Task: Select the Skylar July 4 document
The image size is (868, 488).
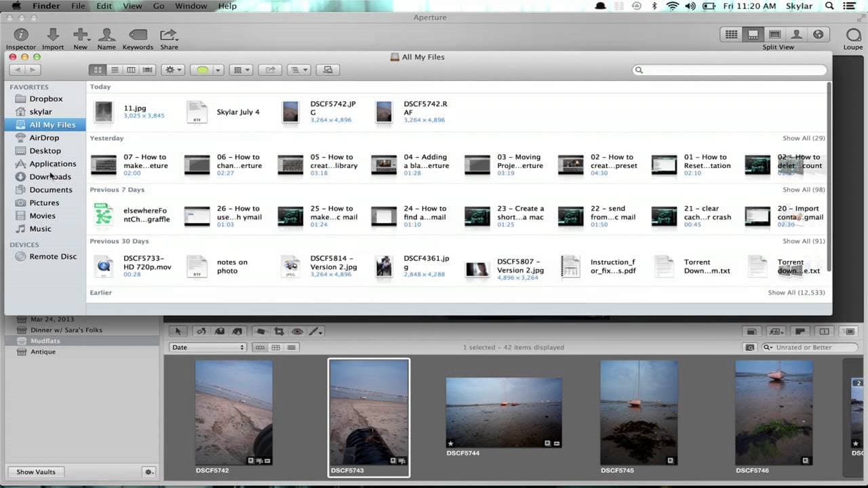Action: pos(223,112)
